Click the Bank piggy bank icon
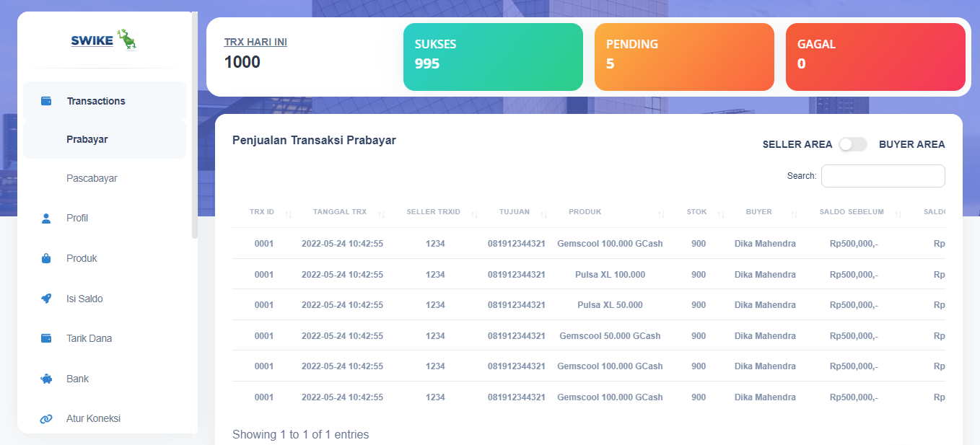The height and width of the screenshot is (445, 980). (46, 379)
